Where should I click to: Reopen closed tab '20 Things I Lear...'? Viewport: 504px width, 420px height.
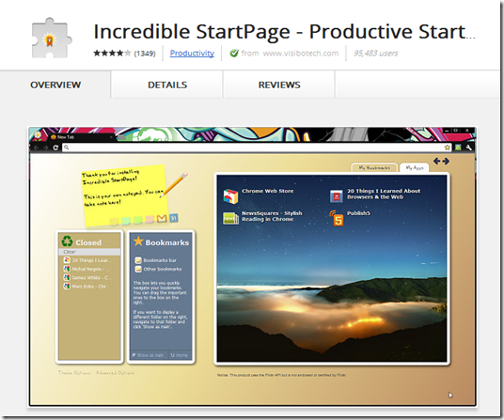pyautogui.click(x=87, y=260)
